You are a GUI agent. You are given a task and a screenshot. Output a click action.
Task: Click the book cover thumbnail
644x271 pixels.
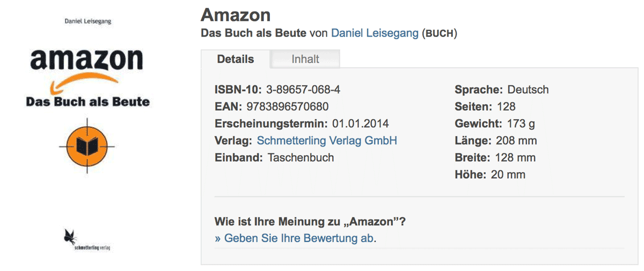(x=87, y=135)
